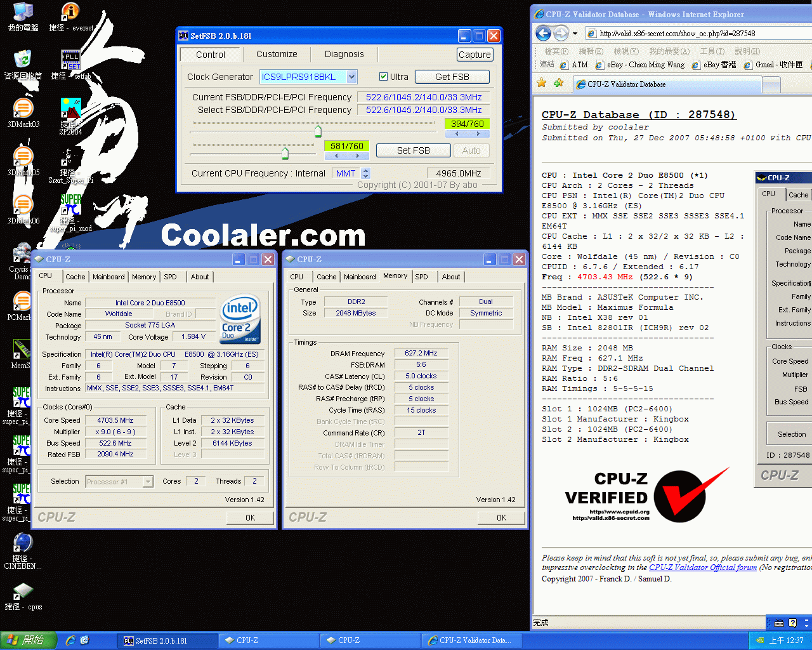Click the SetFSB 2.0.b.181 taskbar button
This screenshot has height=650, width=812.
(x=166, y=640)
